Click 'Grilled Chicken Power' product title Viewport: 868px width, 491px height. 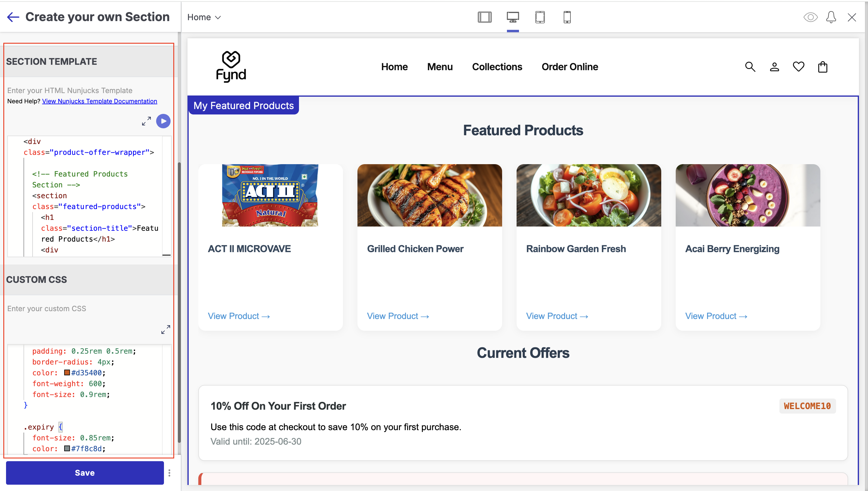coord(415,249)
